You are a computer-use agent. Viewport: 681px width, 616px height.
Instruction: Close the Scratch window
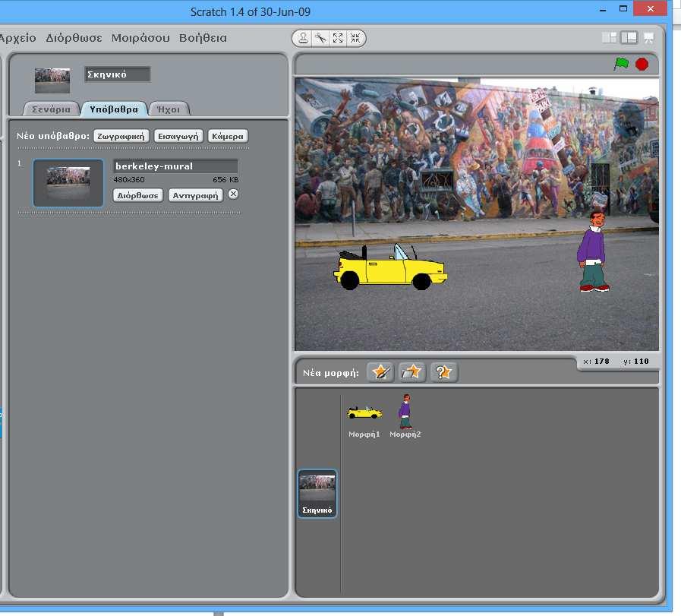[x=650, y=8]
